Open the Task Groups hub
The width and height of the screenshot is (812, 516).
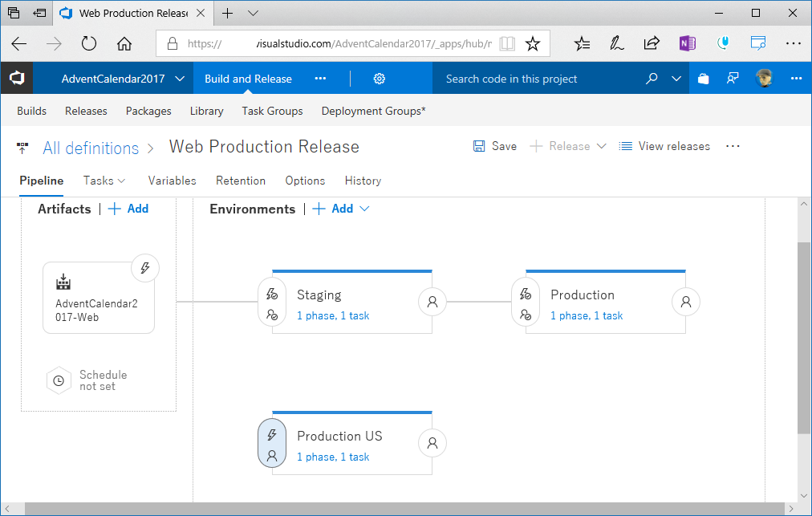pyautogui.click(x=272, y=111)
